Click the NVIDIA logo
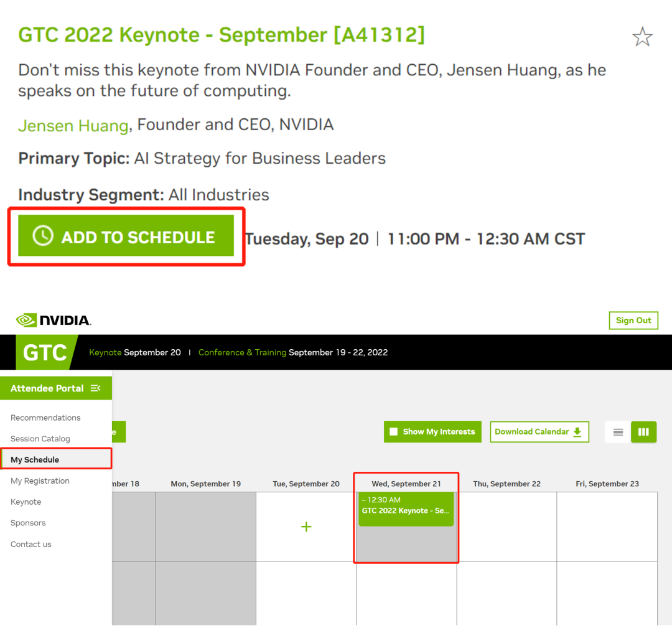This screenshot has width=672, height=638. coord(54,321)
